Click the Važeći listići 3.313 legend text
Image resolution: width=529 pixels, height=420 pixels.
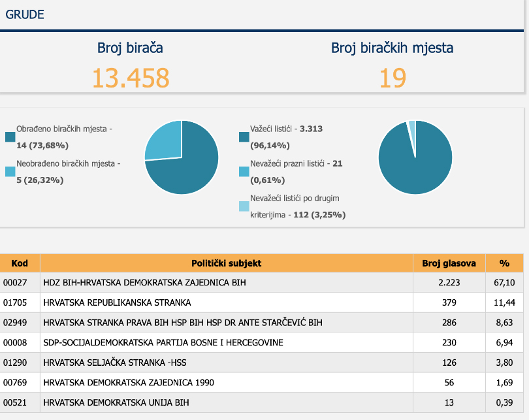pos(286,137)
